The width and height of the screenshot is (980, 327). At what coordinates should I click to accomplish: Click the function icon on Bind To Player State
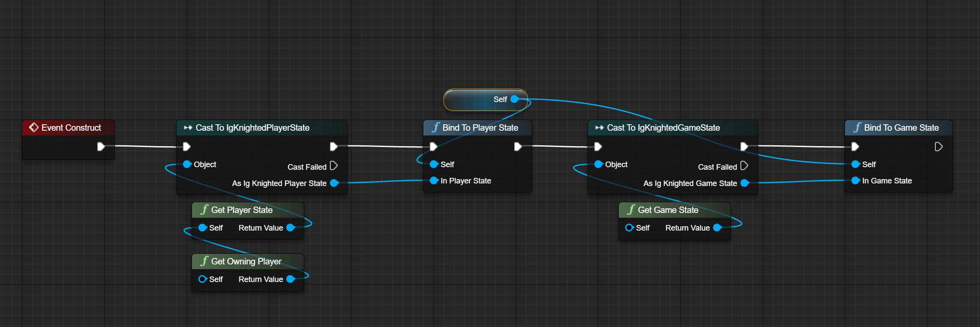pyautogui.click(x=436, y=127)
